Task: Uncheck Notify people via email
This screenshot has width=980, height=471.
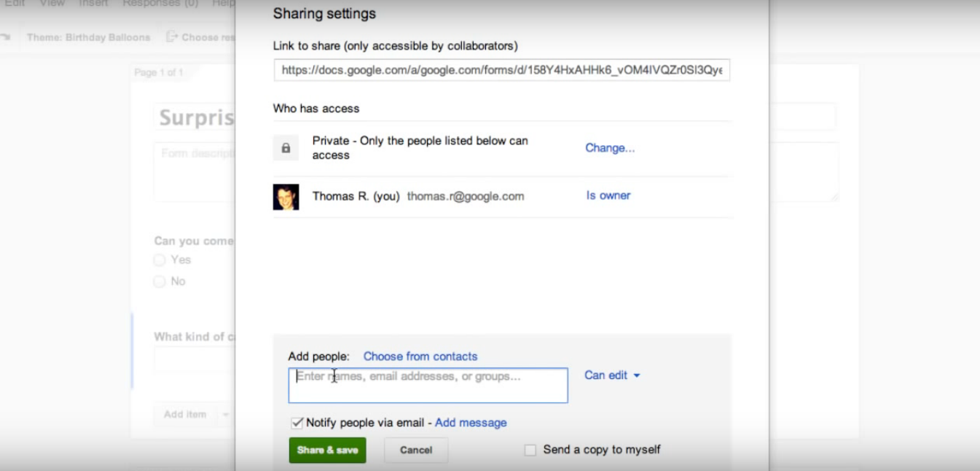Action: [x=297, y=422]
